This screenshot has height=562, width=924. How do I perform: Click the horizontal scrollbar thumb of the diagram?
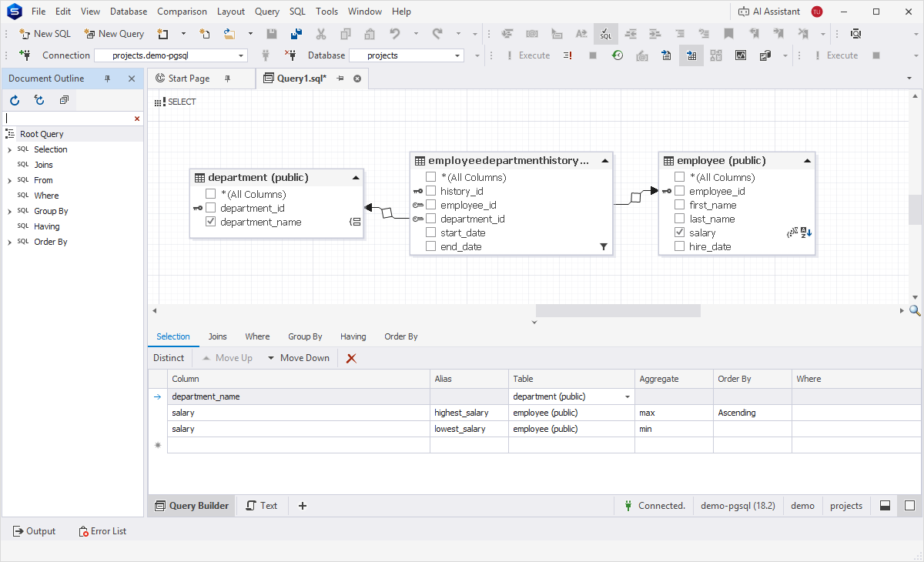(618, 310)
